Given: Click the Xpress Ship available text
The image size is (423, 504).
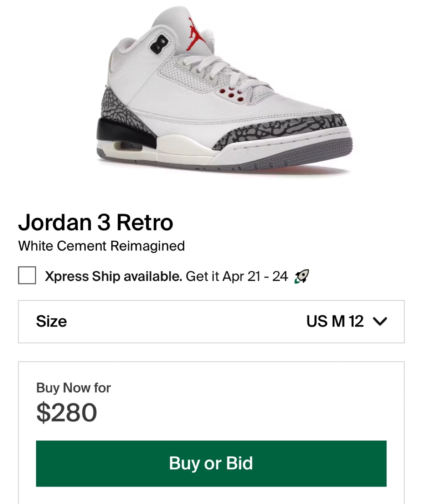Looking at the screenshot, I should (x=113, y=276).
